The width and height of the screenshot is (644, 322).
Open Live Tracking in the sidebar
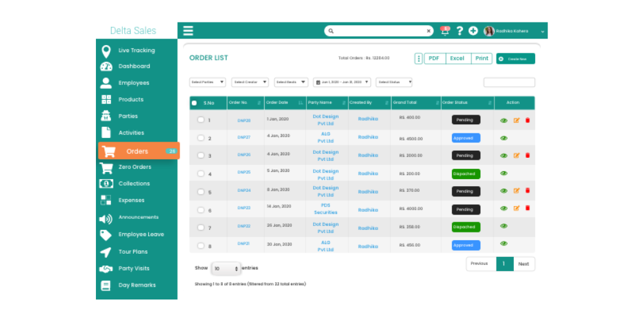pyautogui.click(x=137, y=50)
